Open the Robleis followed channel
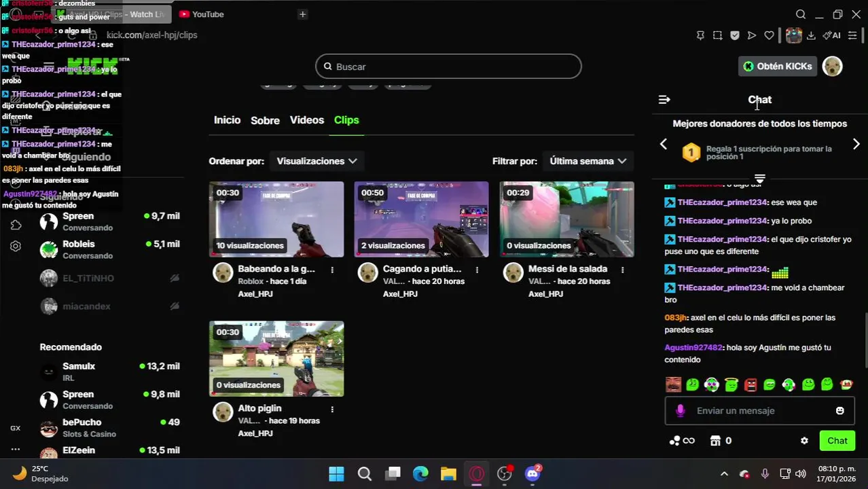 [x=109, y=249]
